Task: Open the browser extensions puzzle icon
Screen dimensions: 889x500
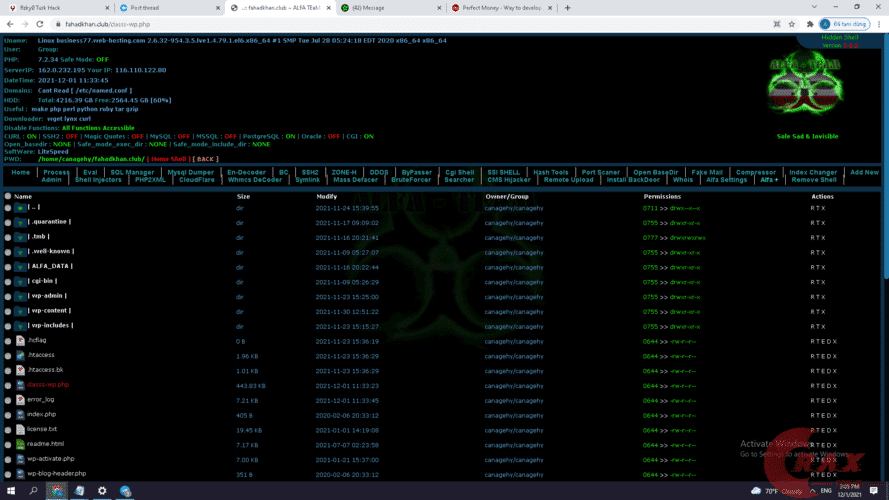Action: 810,24
